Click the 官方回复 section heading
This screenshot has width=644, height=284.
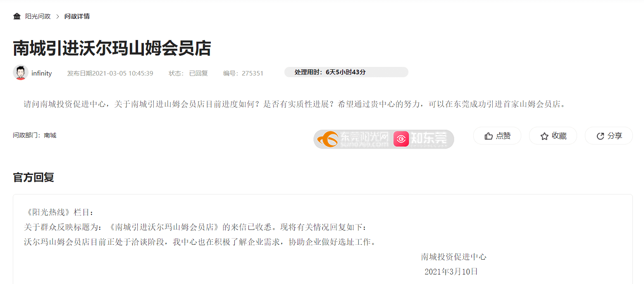pyautogui.click(x=33, y=177)
